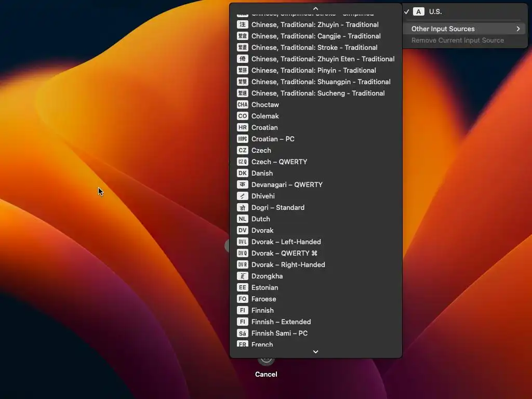The image size is (532, 399).
Task: Click down arrow at list bottom
Action: [x=315, y=352]
